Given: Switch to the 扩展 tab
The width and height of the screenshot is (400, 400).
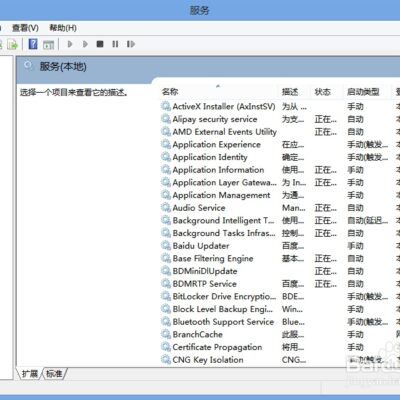Looking at the screenshot, I should tap(29, 374).
